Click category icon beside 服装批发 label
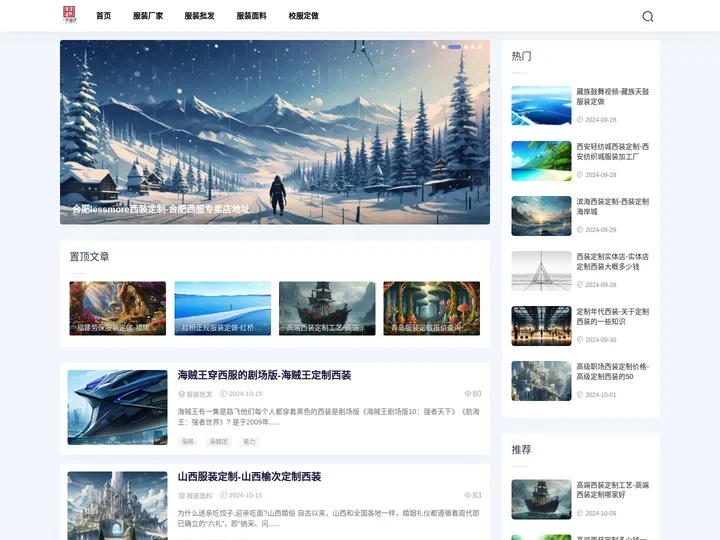The height and width of the screenshot is (540, 720). coord(181,394)
